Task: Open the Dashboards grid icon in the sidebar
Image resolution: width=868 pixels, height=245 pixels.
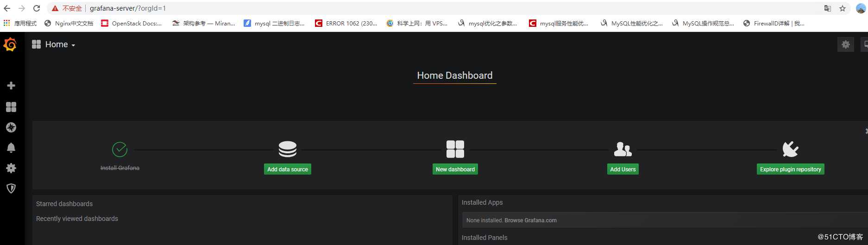Action: [x=11, y=107]
